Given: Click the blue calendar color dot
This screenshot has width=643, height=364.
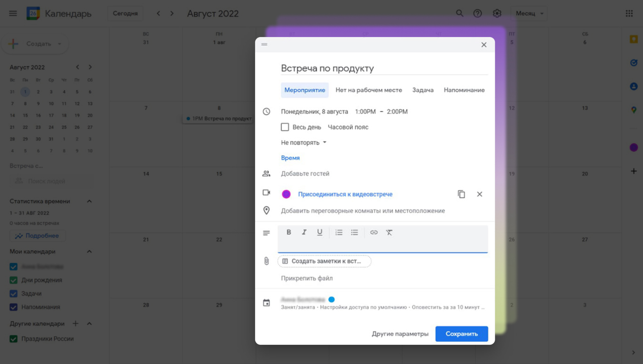Looking at the screenshot, I should tap(332, 300).
